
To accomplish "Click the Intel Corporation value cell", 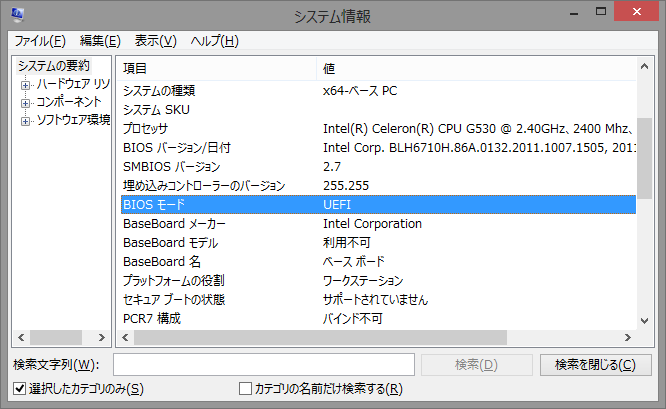I will [x=372, y=223].
